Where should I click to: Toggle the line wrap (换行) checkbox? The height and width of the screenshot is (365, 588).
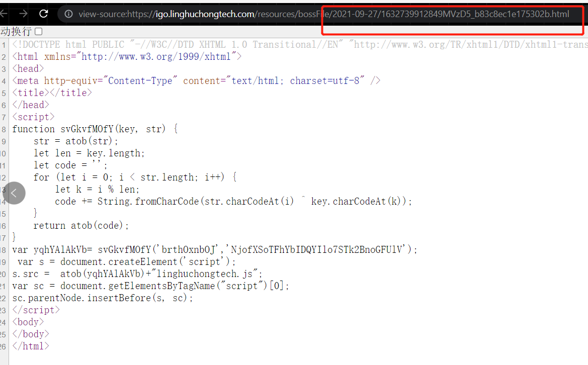[x=38, y=32]
